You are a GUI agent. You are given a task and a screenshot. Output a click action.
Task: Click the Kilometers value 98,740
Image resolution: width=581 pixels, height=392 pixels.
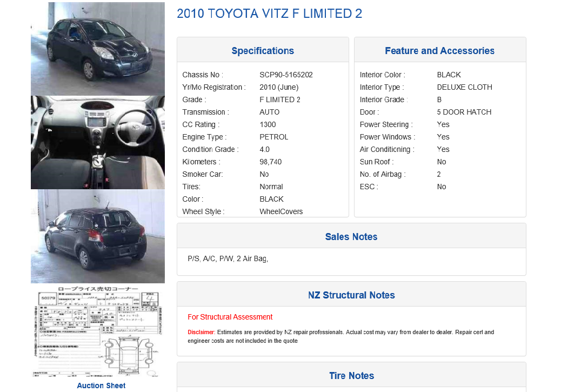coord(270,162)
